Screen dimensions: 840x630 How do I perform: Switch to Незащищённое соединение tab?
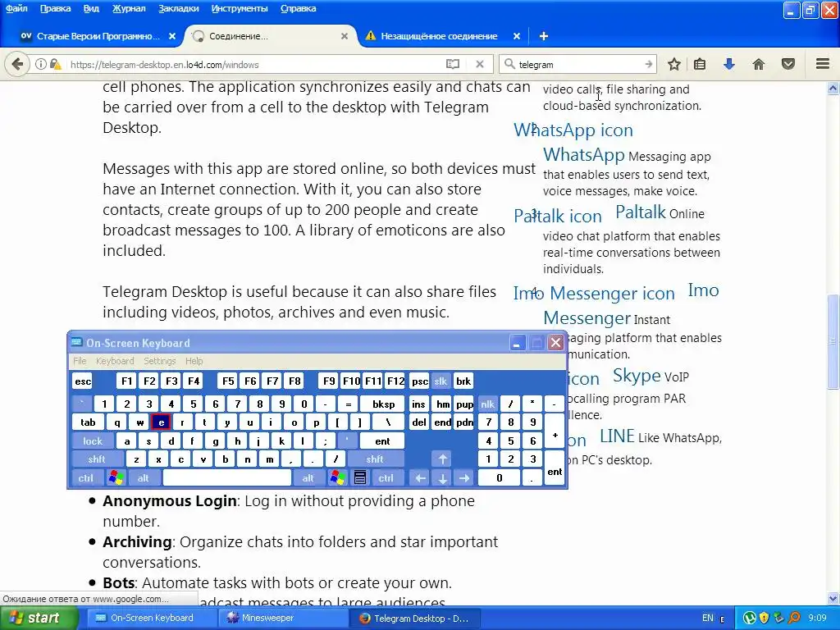[x=439, y=36]
